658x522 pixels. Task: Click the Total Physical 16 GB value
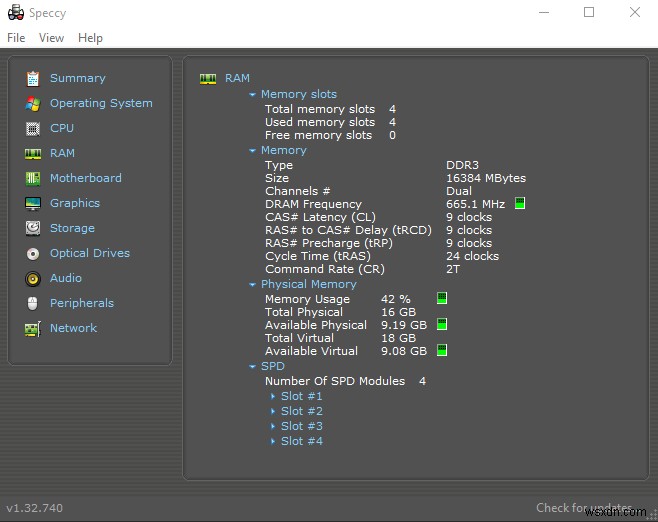click(x=398, y=312)
